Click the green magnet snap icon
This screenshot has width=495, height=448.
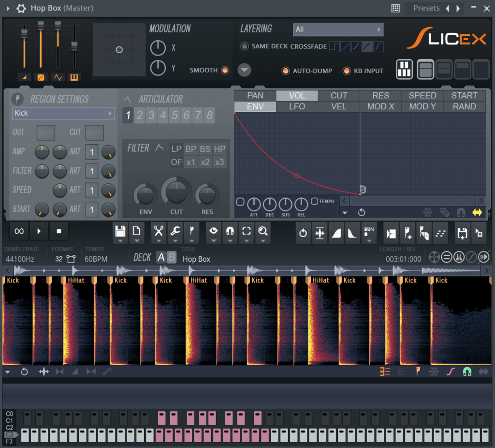click(467, 372)
